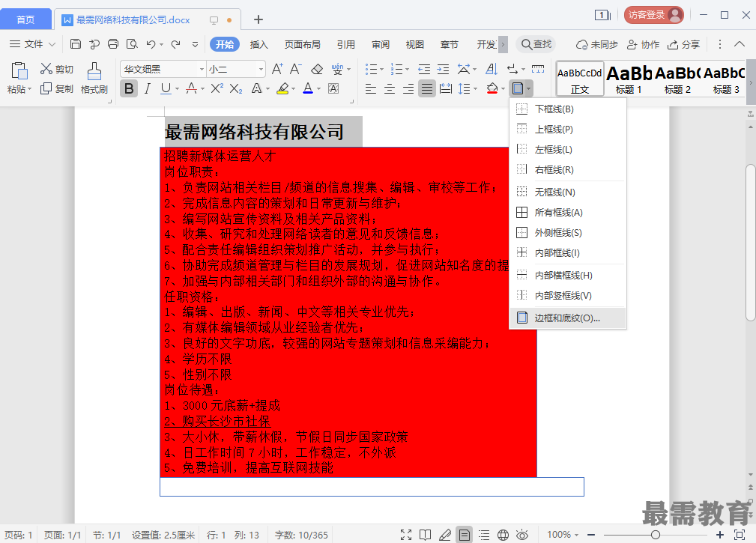The image size is (756, 543).
Task: Toggle Page layout view in status bar
Action: coord(465,535)
